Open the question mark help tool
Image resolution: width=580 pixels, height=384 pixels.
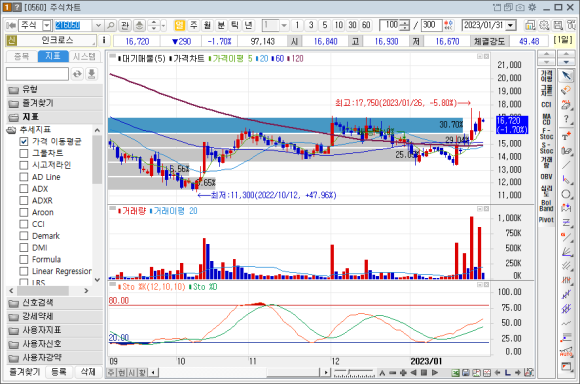click(x=566, y=119)
